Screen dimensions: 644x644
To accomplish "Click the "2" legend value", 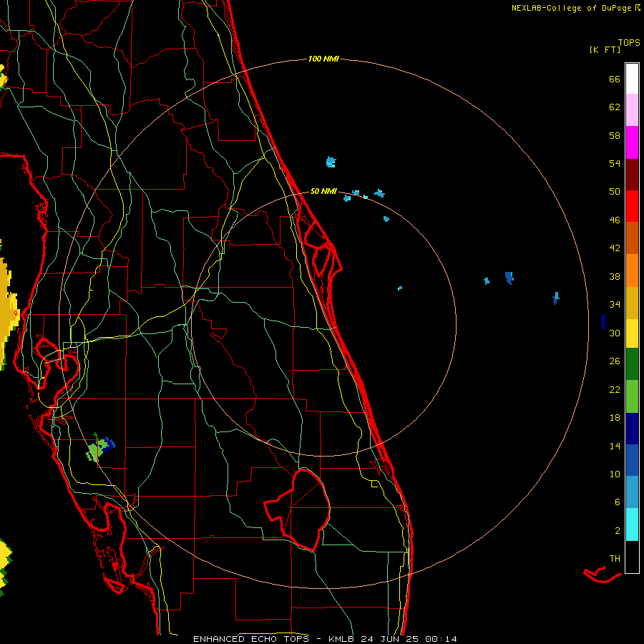I will 618,531.
